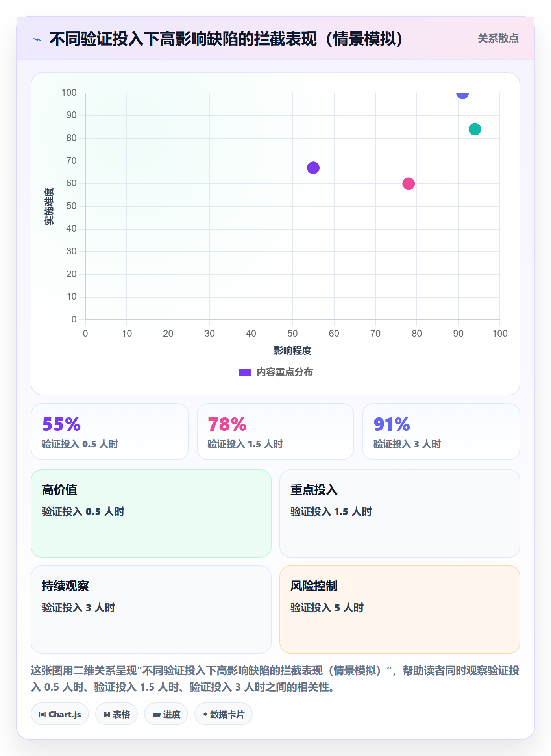Screen dimensions: 551x756
Task: Select the 重点投入 quadrant card
Action: coord(400,513)
